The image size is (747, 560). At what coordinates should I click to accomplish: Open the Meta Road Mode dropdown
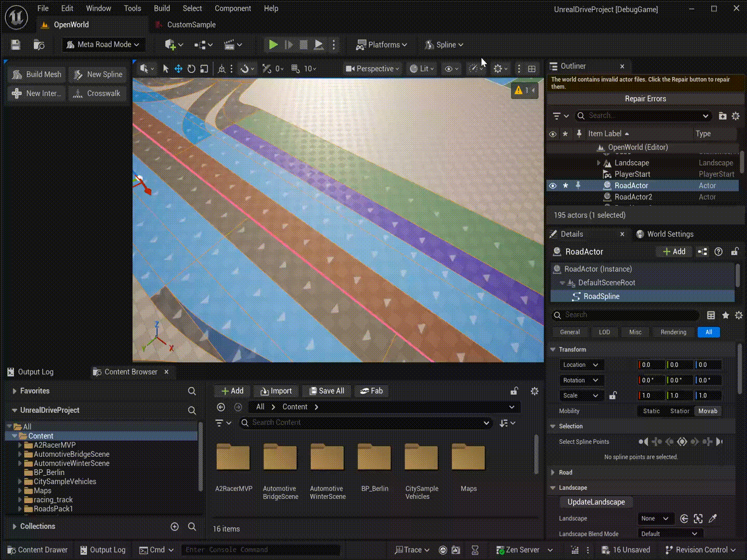pos(104,45)
